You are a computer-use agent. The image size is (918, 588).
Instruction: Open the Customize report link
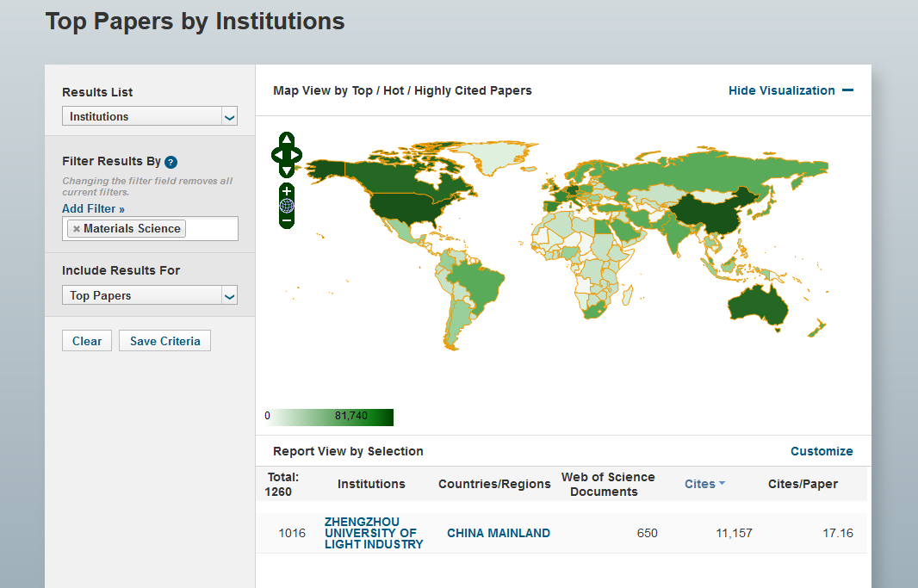[x=822, y=451]
